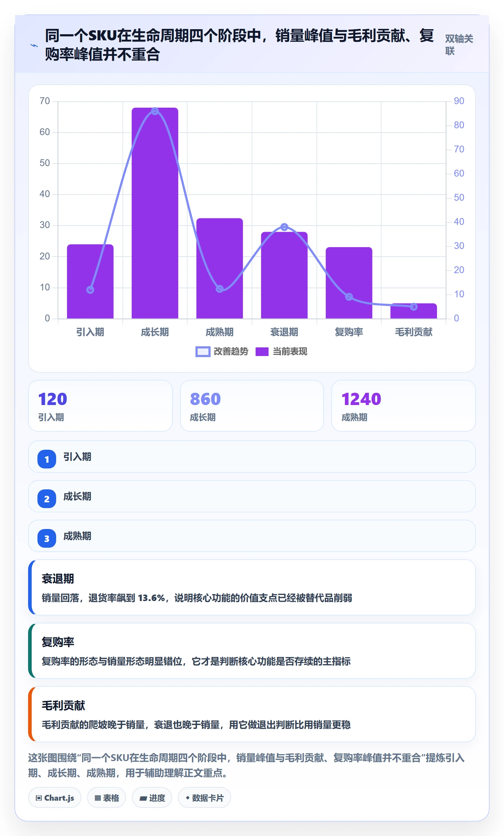Click the lightning bolt icon beside the title
504x836 pixels.
tap(34, 45)
